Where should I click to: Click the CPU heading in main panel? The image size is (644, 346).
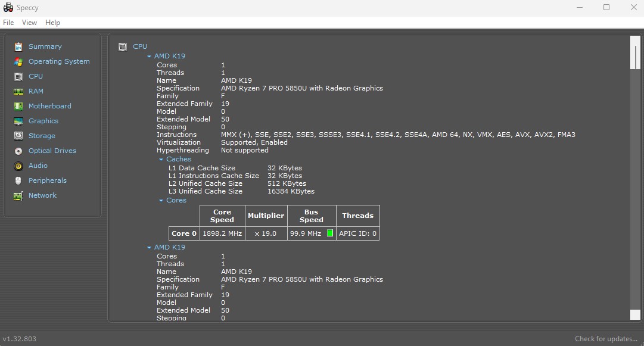tap(139, 46)
